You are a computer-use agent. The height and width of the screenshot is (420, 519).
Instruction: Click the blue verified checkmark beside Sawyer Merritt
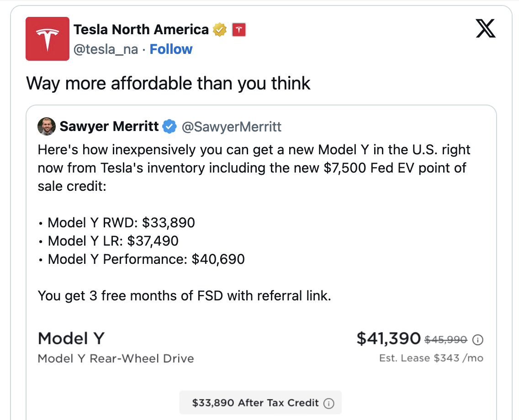169,126
